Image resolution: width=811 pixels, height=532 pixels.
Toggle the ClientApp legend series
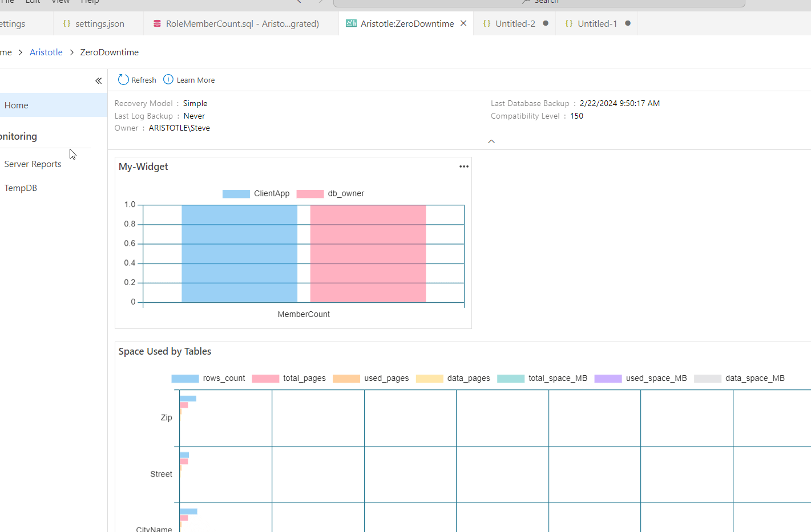pos(256,193)
